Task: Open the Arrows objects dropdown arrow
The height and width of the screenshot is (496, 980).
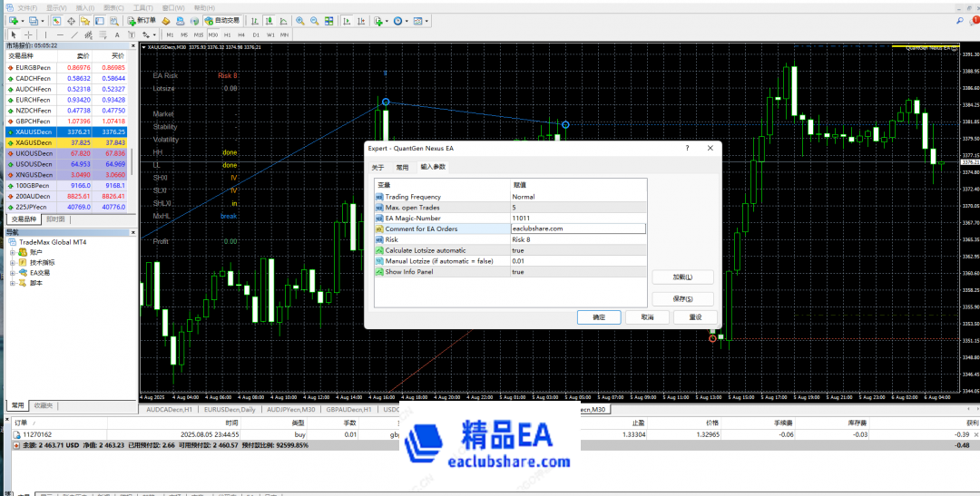Action: (154, 35)
